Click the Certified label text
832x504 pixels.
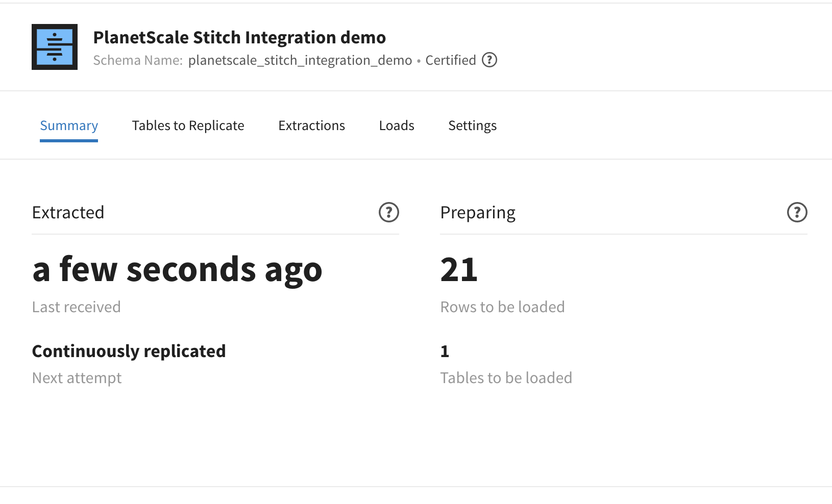point(450,60)
